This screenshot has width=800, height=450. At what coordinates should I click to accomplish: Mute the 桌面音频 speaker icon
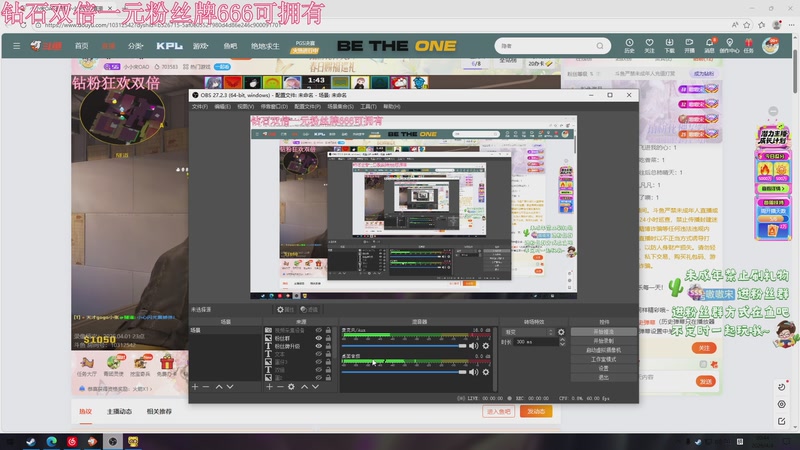[474, 372]
